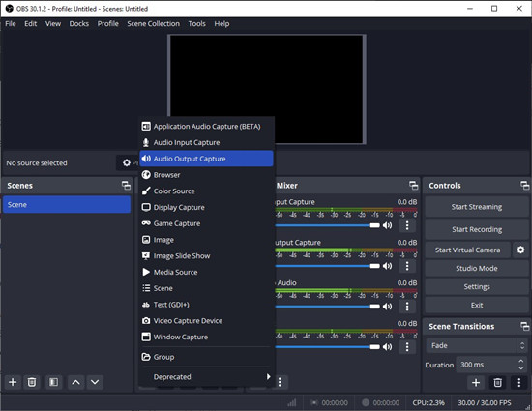Add a Scene as a source

tap(206, 288)
